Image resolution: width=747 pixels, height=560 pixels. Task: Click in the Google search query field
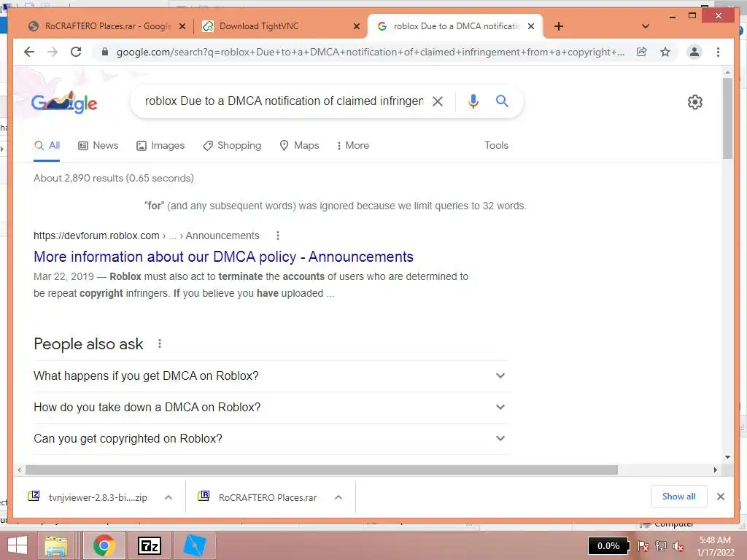(x=284, y=101)
